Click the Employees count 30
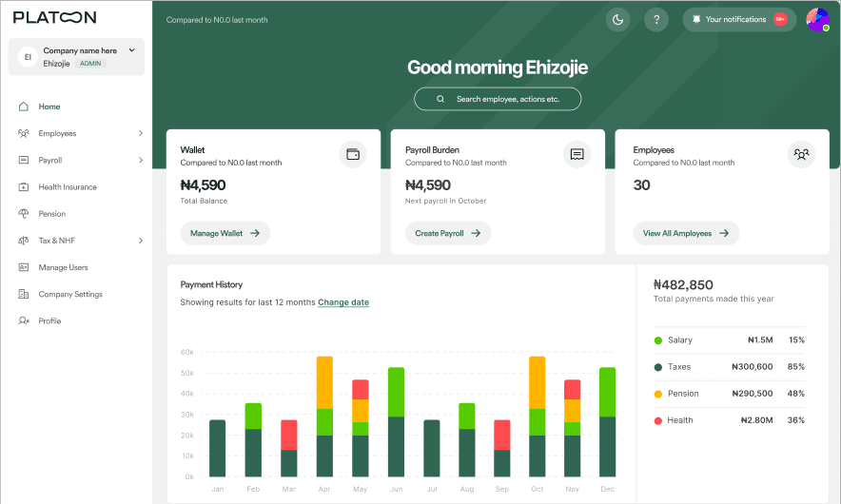841x504 pixels. pos(641,185)
